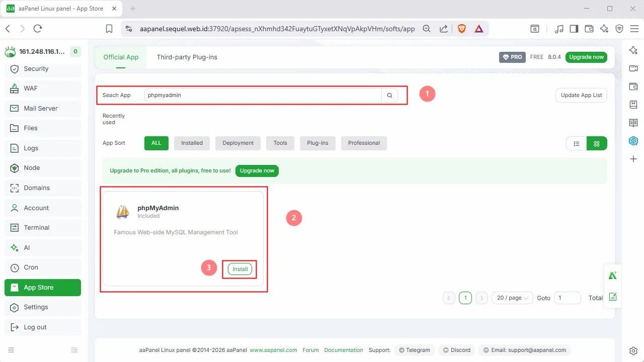Click the Brave Rewards triangle icon
644x362 pixels.
click(x=479, y=29)
